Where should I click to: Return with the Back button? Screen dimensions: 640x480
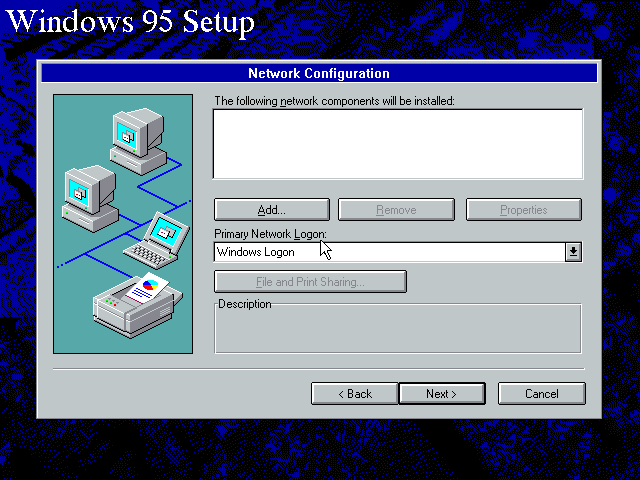point(355,394)
